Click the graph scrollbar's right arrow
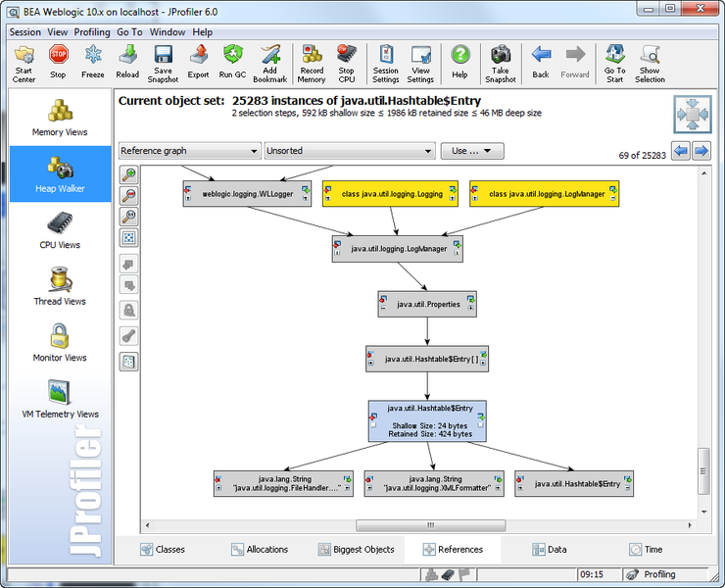This screenshot has height=588, width=725. 690,525
